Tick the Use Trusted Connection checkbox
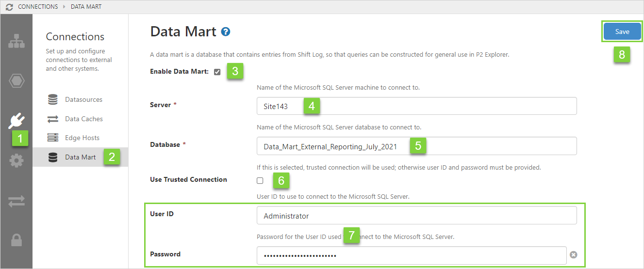This screenshot has height=269, width=644. [260, 180]
